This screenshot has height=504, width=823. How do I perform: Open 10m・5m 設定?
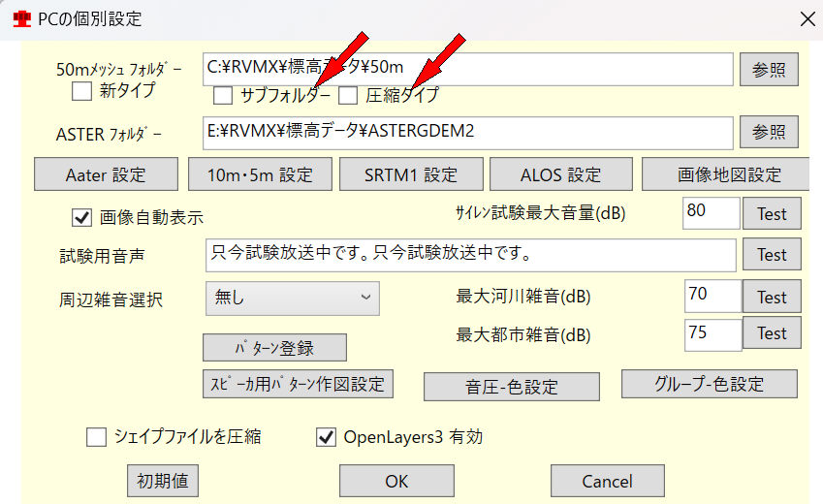[259, 175]
